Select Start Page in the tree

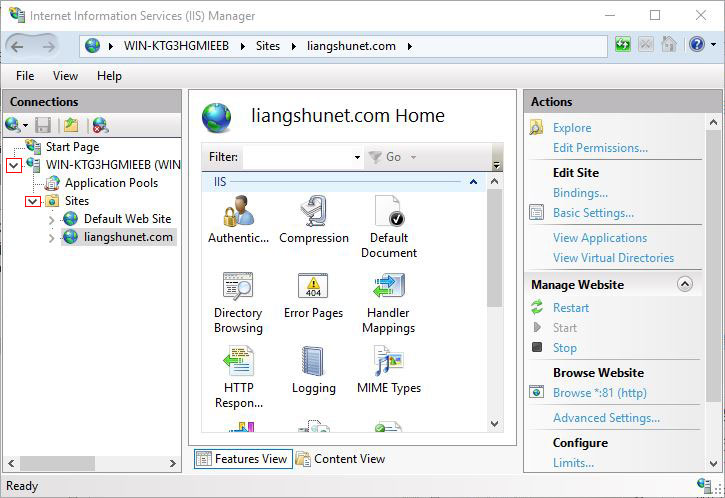72,147
